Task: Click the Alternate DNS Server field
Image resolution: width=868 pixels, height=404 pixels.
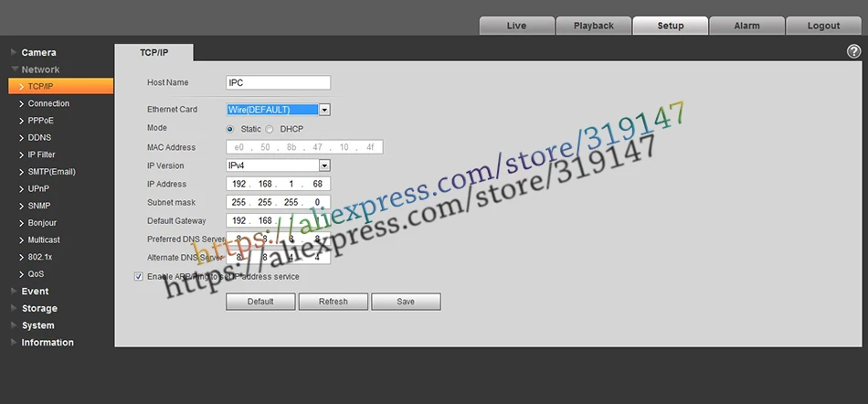Action: click(279, 258)
